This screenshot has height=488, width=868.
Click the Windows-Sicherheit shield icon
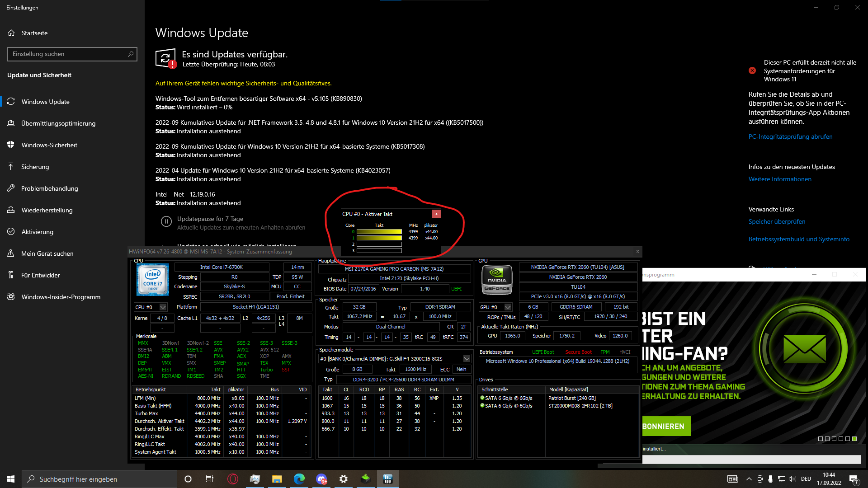click(11, 145)
